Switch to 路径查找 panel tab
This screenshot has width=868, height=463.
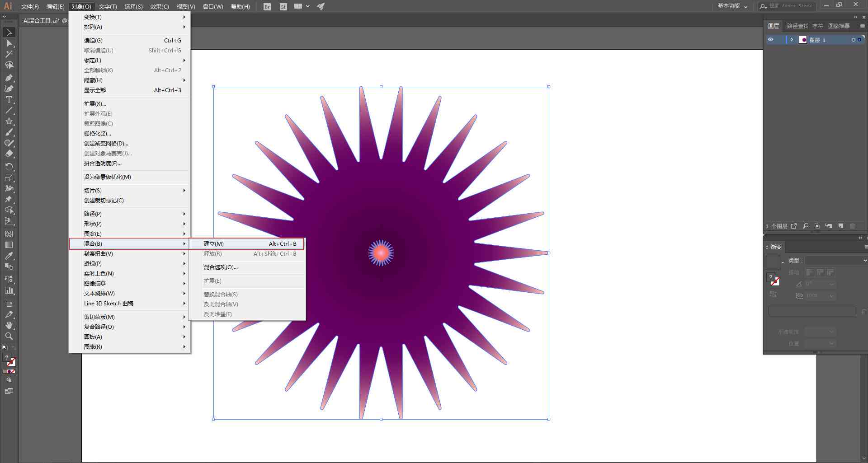coord(797,26)
